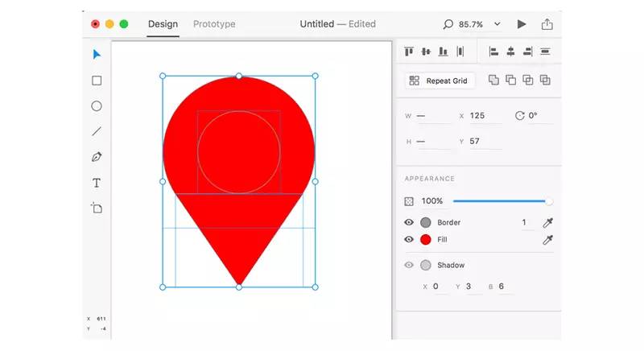Viewport: 644px width, 351px height.
Task: Select the Text tool
Action: [97, 183]
